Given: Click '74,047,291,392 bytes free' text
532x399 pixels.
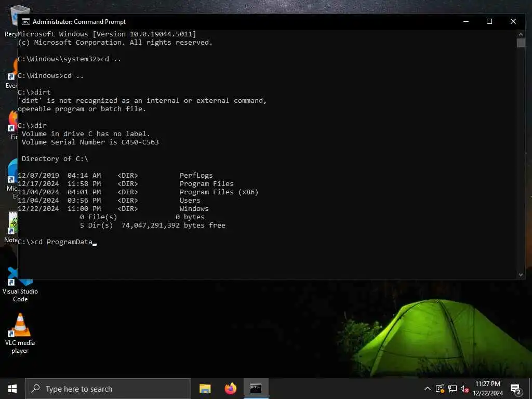Looking at the screenshot, I should coord(174,225).
